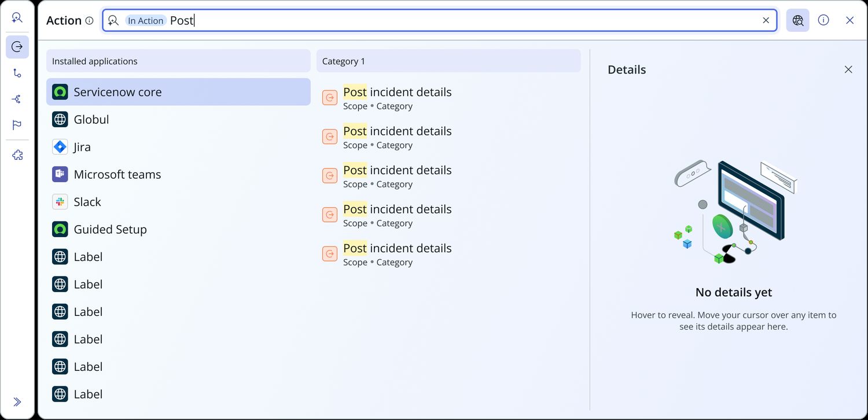The image size is (868, 420).
Task: Open the info icon right of the search bar
Action: 823,20
